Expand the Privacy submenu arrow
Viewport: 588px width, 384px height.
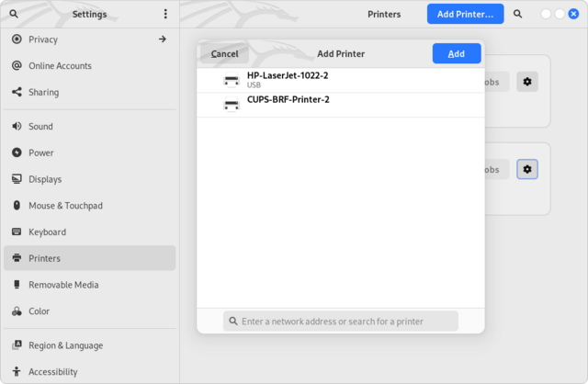(x=163, y=40)
